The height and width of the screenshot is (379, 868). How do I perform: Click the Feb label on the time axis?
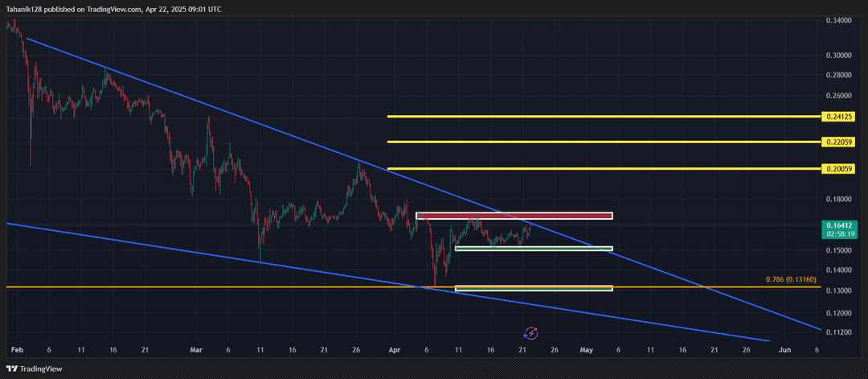click(x=15, y=350)
